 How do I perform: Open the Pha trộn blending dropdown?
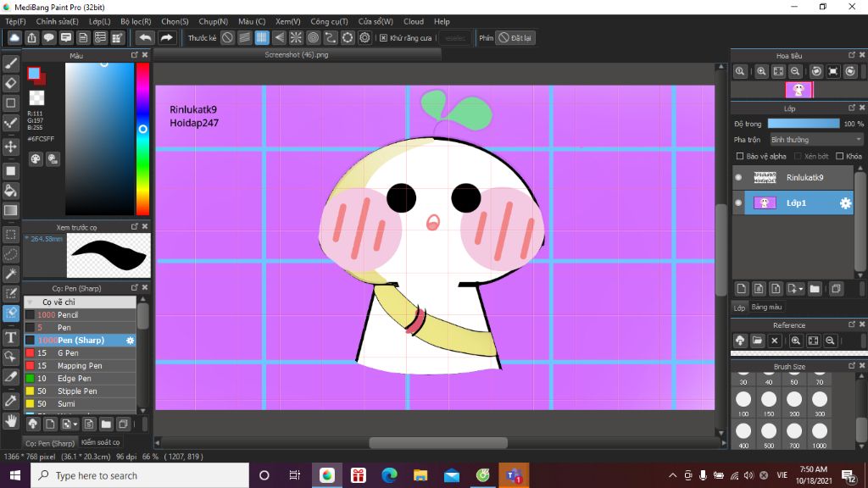(815, 140)
